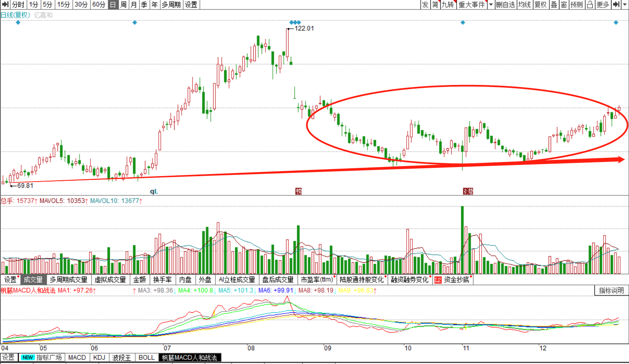Click the L2 icon beside 资金抄底
This screenshot has height=364, width=629.
click(438, 280)
